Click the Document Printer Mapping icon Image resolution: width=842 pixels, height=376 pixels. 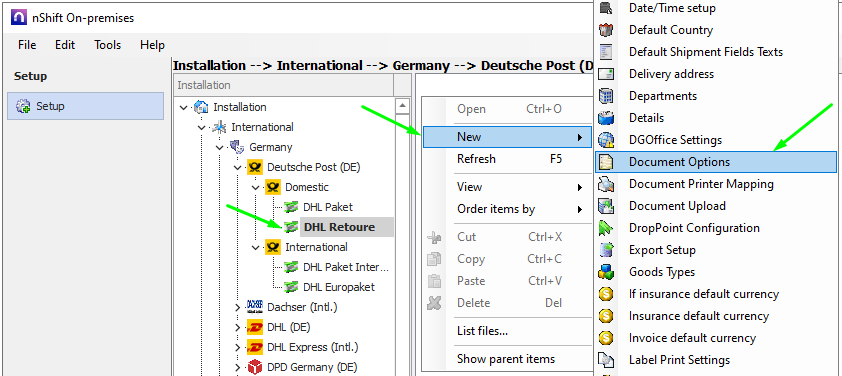click(x=606, y=184)
